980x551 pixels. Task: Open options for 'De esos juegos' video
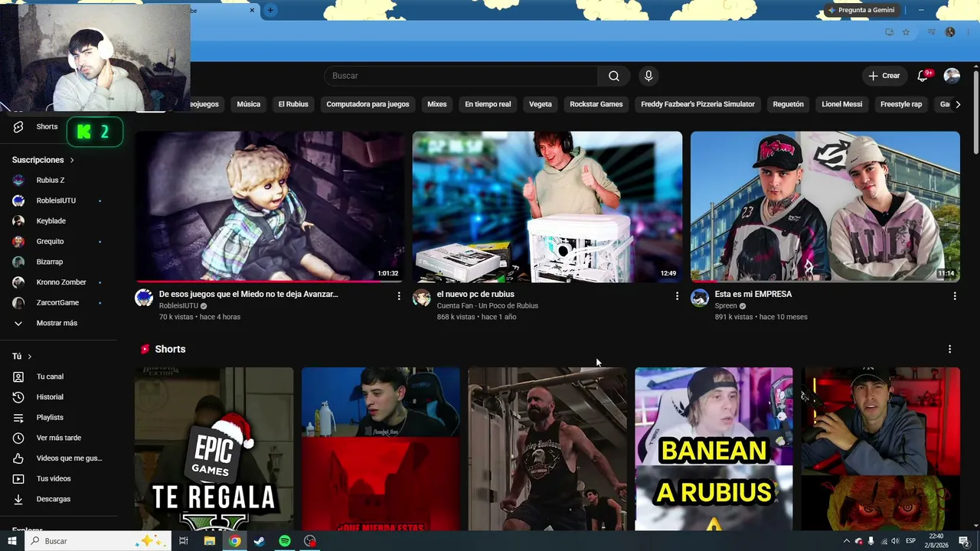(x=399, y=295)
